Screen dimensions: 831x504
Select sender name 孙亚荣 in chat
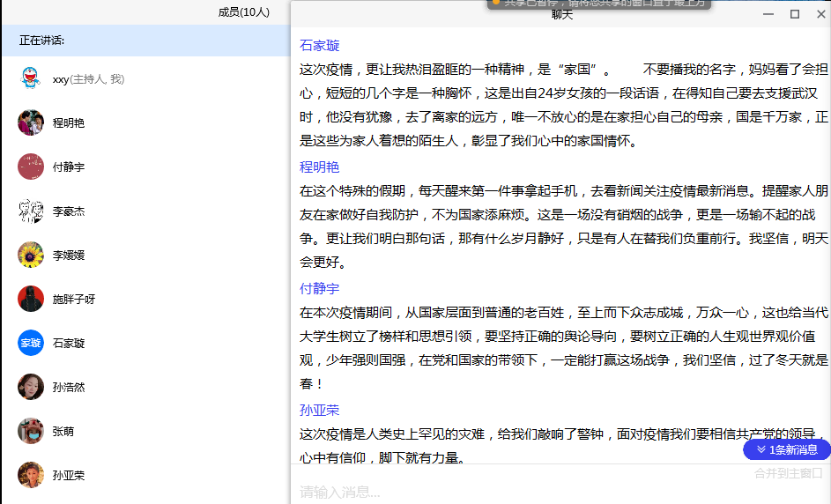pyautogui.click(x=319, y=411)
